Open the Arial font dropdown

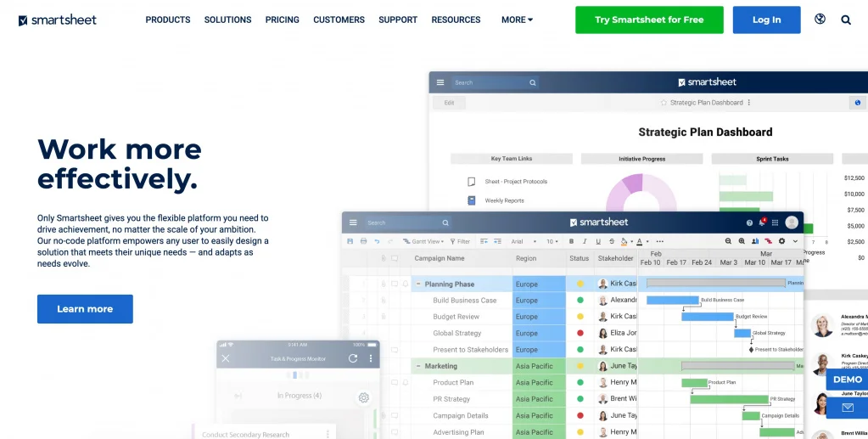tap(524, 241)
